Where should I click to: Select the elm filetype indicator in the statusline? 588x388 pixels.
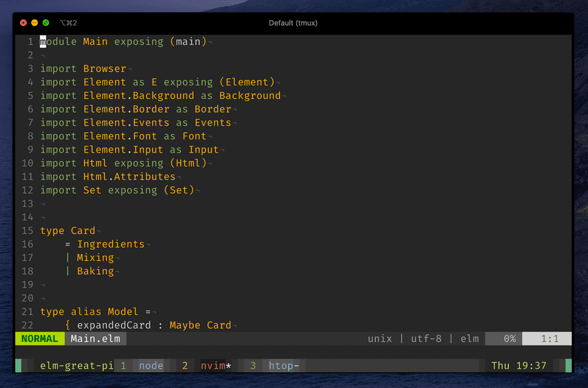470,339
